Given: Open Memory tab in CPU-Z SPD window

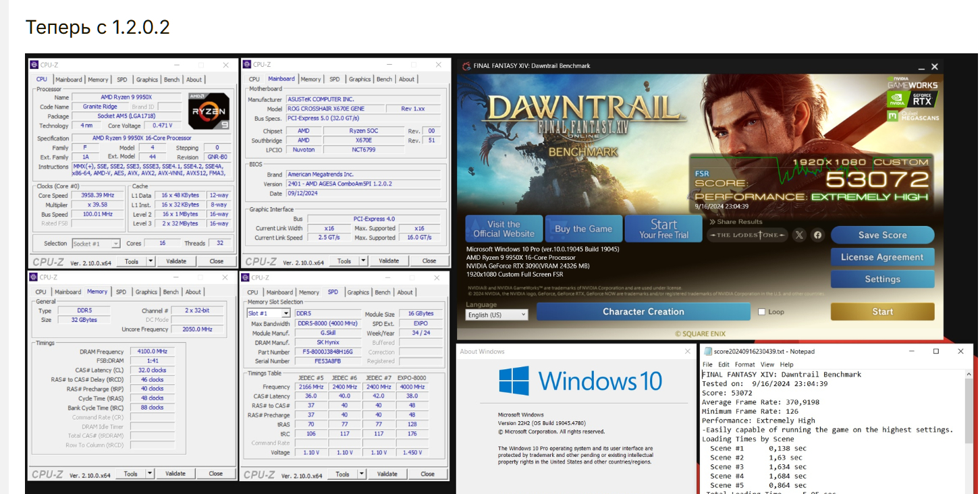Looking at the screenshot, I should tap(309, 292).
